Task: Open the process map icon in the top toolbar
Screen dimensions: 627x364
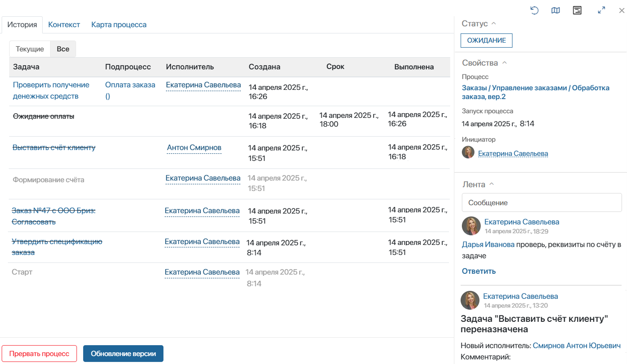Action: 556,10
